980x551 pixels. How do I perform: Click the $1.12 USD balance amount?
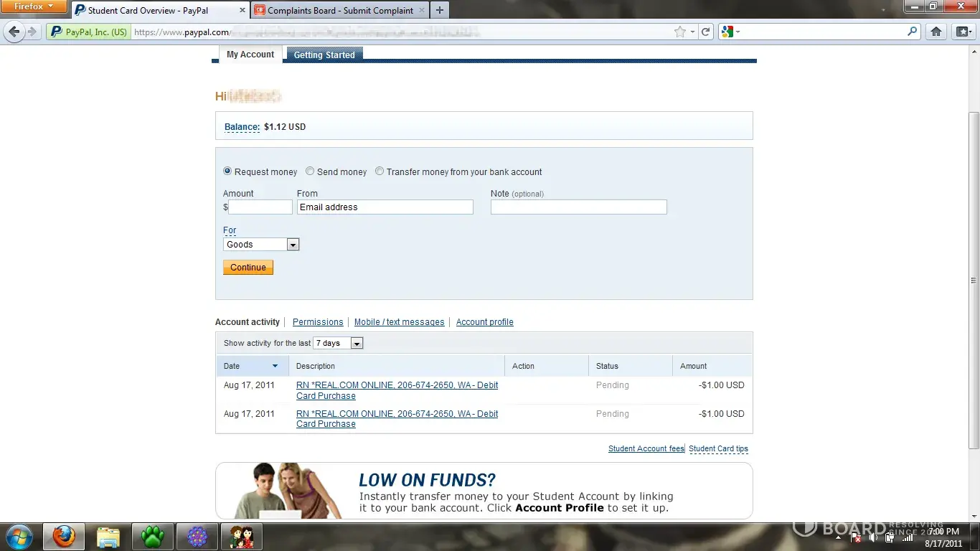[x=285, y=127]
